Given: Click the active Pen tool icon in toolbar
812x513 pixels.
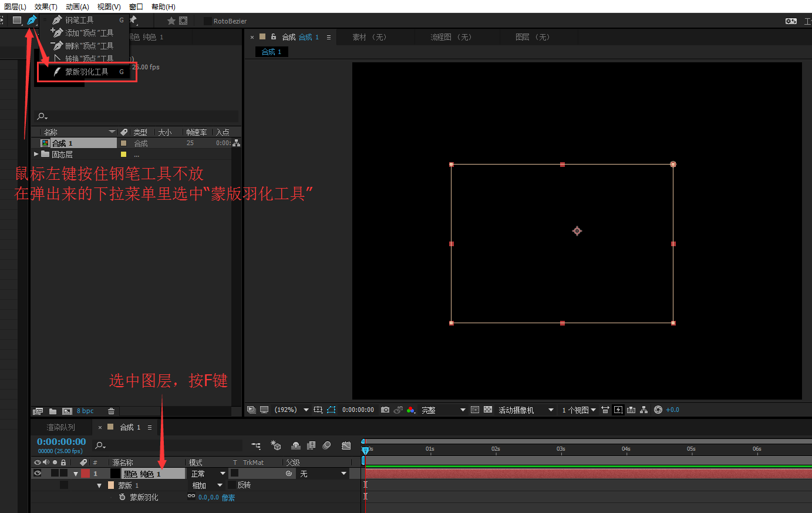Looking at the screenshot, I should pos(32,21).
